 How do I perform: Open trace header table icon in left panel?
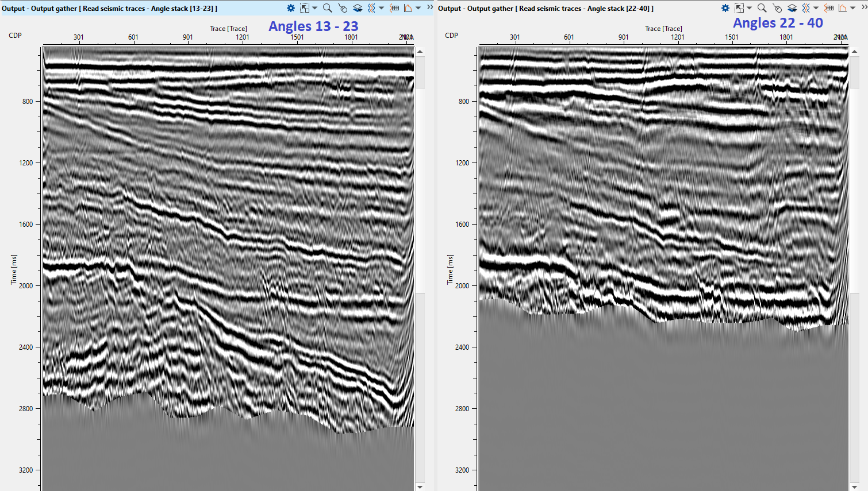(x=394, y=8)
